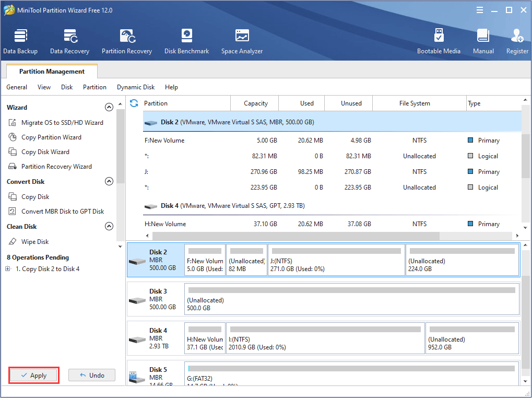
Task: Open the Dynamic Disk menu
Action: [136, 87]
